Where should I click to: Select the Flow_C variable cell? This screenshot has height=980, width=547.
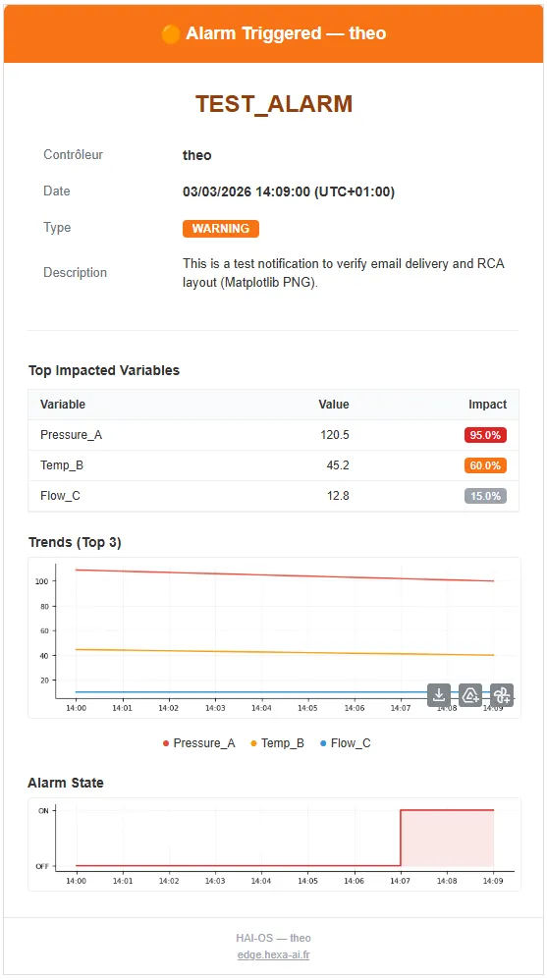coord(61,496)
